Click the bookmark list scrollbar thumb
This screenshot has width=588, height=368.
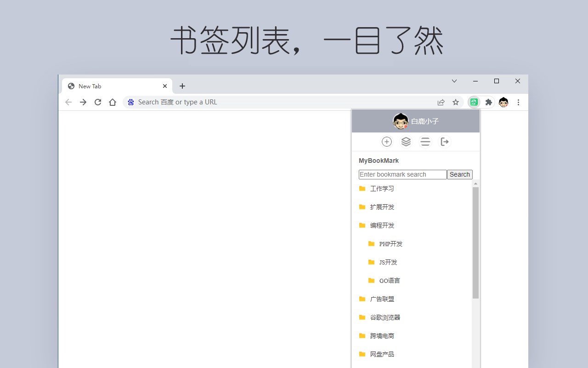click(x=475, y=243)
